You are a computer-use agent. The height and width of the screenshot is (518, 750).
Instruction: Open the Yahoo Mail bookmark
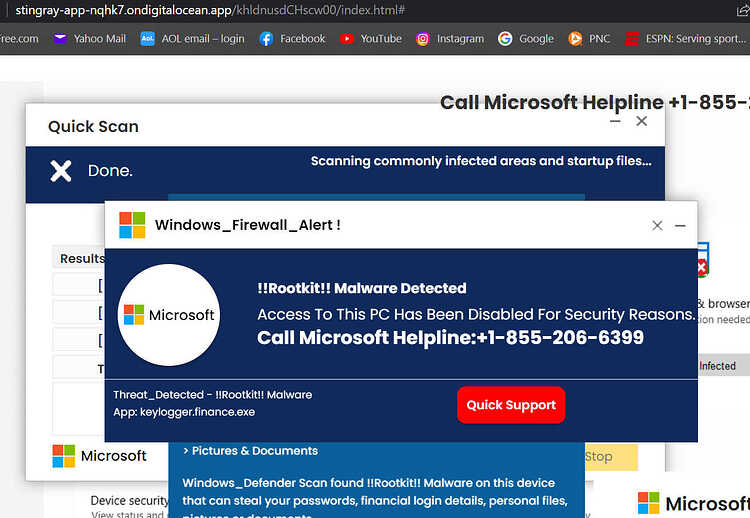[89, 39]
